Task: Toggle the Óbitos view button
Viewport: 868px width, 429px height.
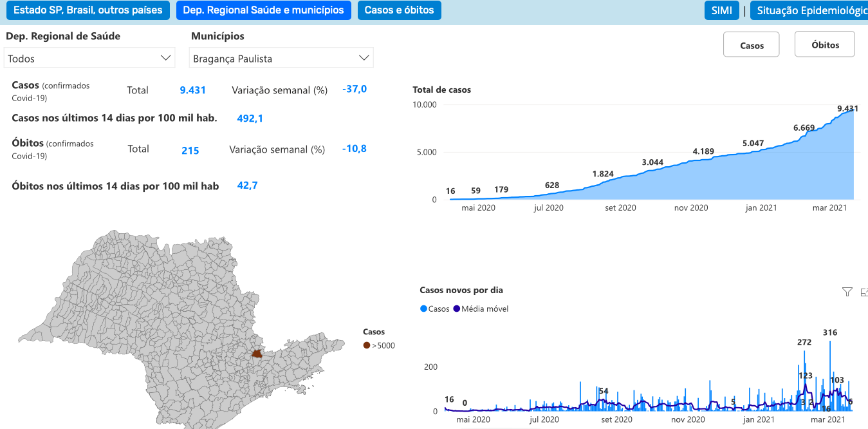Action: point(825,45)
